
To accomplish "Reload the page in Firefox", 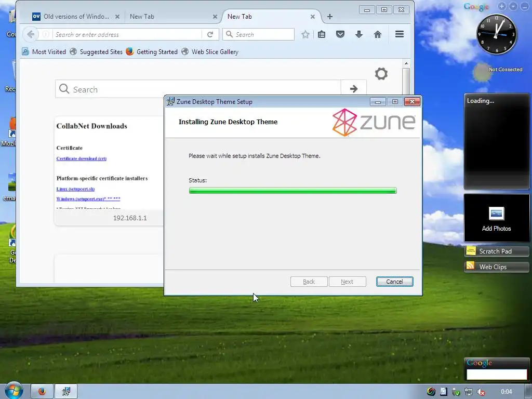I will (210, 34).
